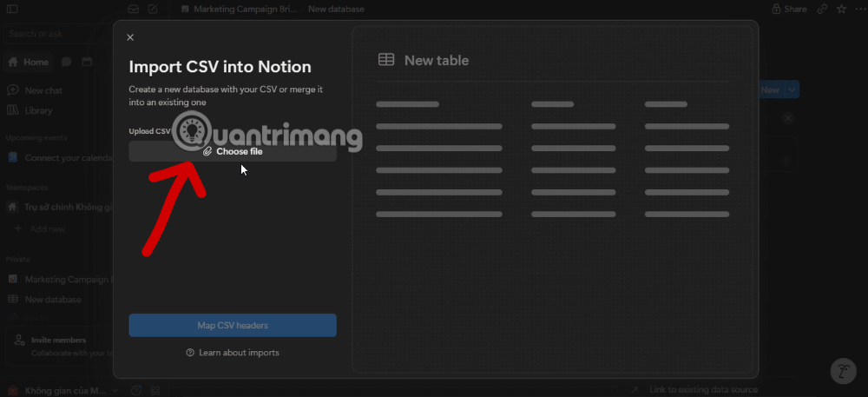Click the Share button
The width and height of the screenshot is (868, 397).
point(789,9)
